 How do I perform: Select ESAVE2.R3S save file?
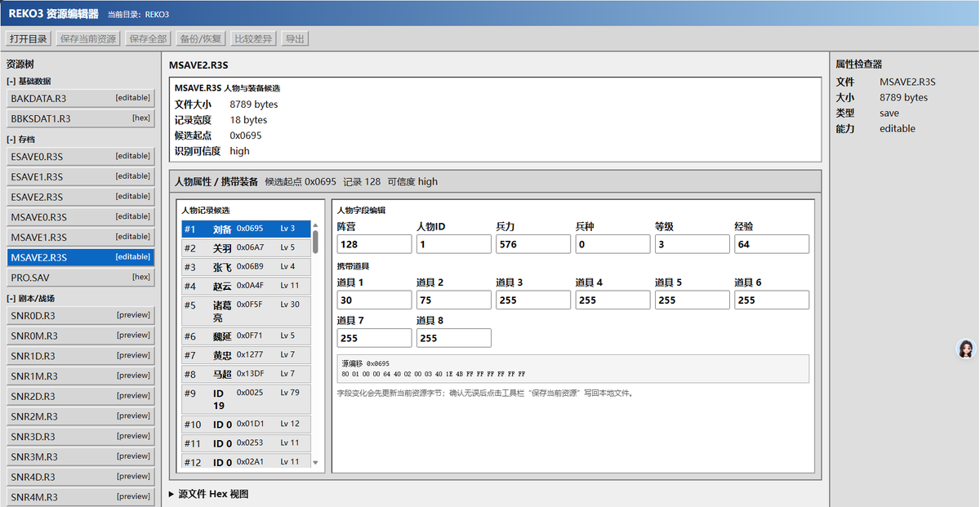click(80, 197)
